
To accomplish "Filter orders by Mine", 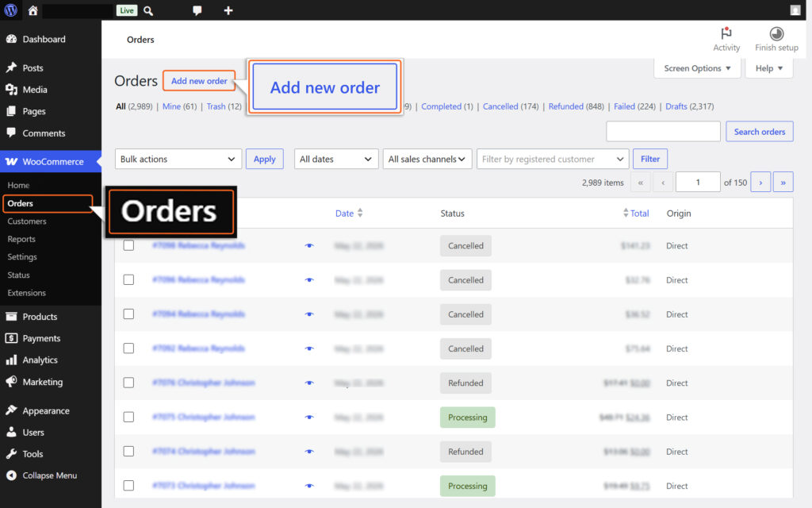I will (x=171, y=106).
